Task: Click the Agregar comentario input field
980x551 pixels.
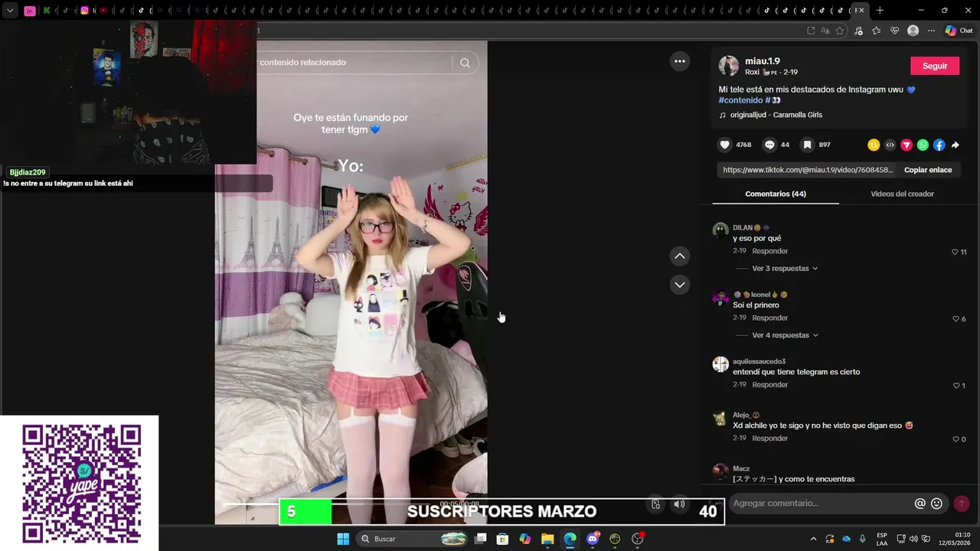Action: (821, 504)
